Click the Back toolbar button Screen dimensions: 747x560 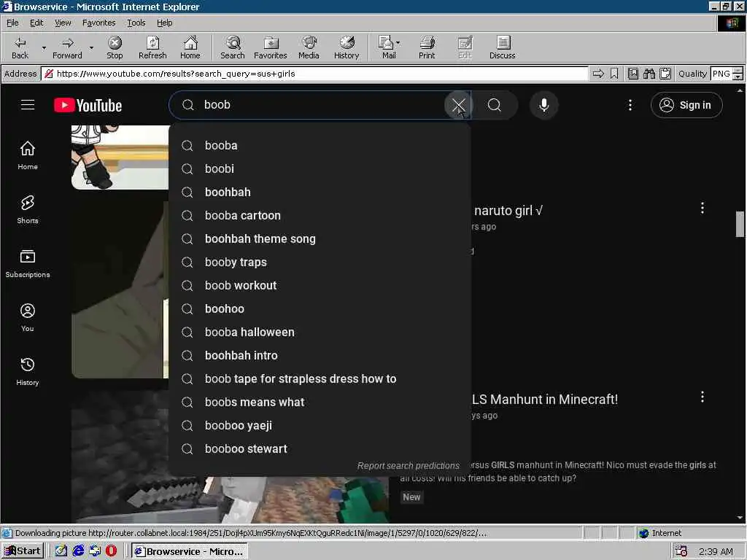(20, 47)
